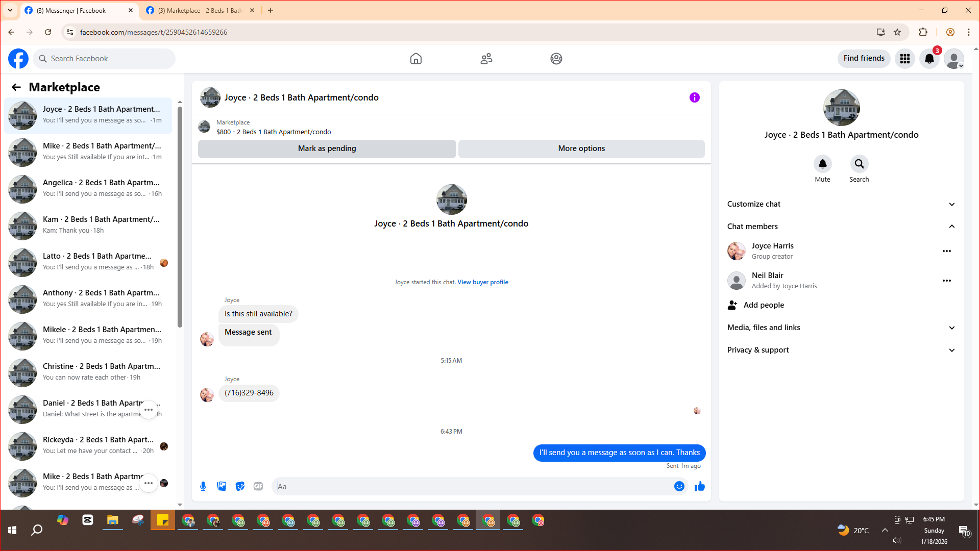The height and width of the screenshot is (551, 980).
Task: Open options menu for Joyce Harris
Action: click(x=946, y=251)
